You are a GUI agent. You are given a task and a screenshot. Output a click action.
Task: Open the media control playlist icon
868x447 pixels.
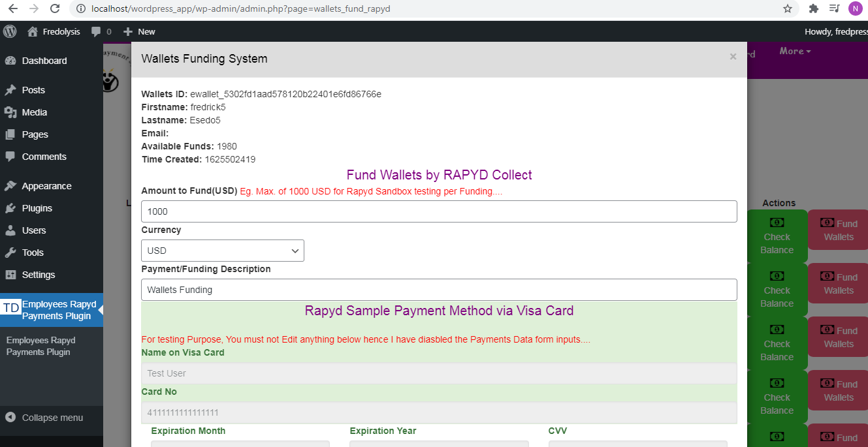[834, 9]
